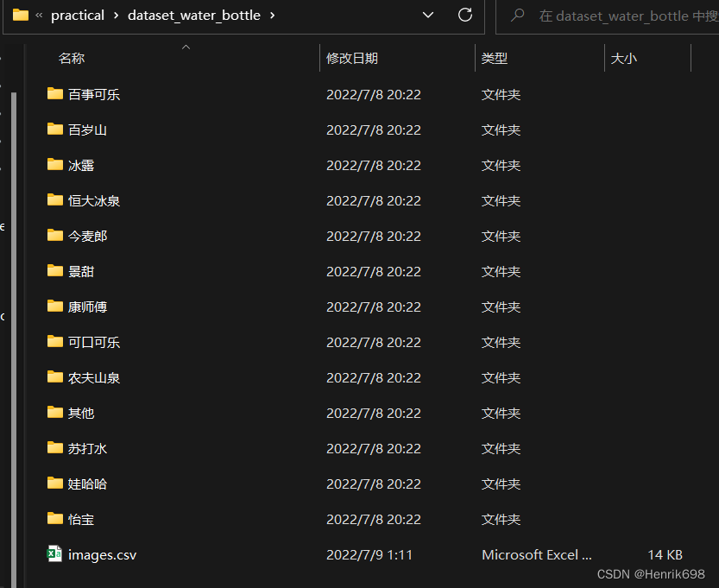719x588 pixels.
Task: Select the 景甜 folder name
Action: 81,271
